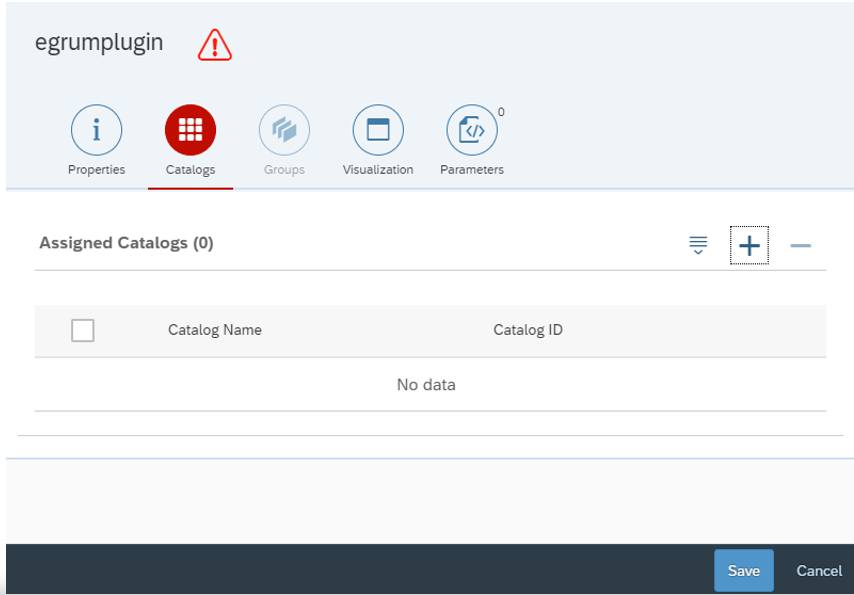Click the No data table message
This screenshot has height=595, width=854.
pyautogui.click(x=426, y=385)
